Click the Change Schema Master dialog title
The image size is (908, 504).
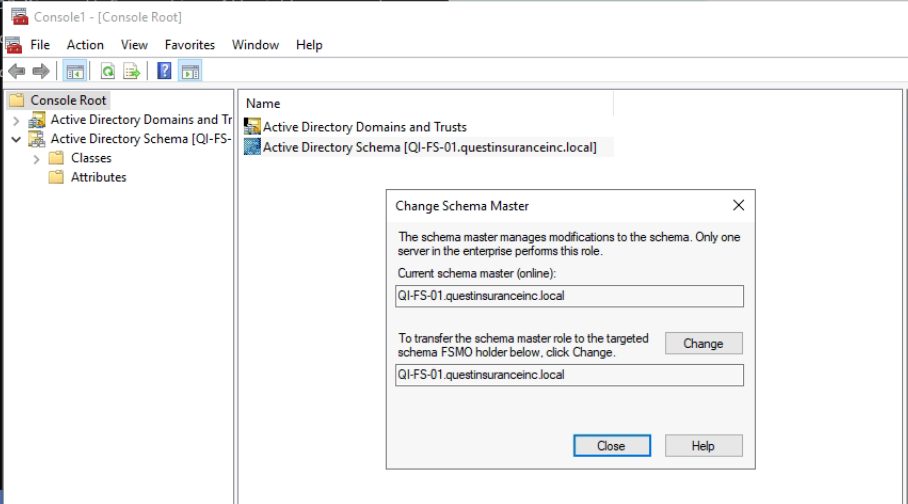pyautogui.click(x=462, y=206)
